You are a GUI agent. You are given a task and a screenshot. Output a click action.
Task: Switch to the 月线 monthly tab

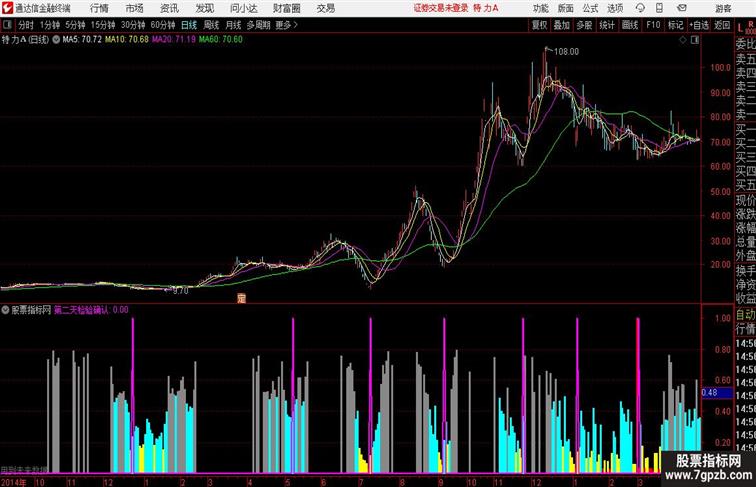click(233, 25)
